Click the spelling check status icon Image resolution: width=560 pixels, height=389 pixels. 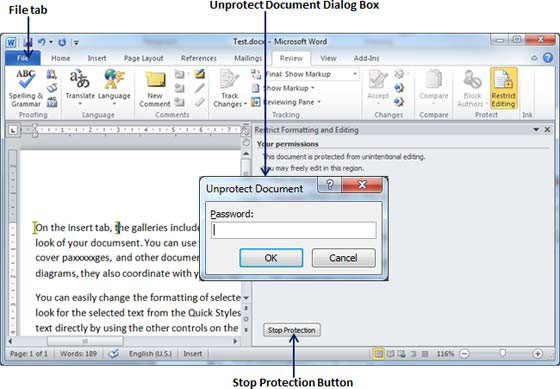114,354
